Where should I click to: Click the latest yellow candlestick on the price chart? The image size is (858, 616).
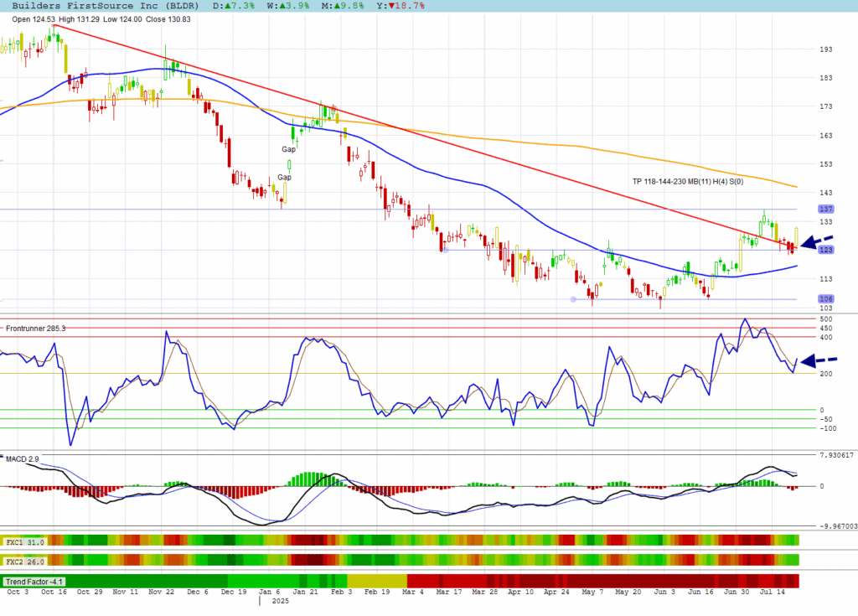click(x=796, y=236)
